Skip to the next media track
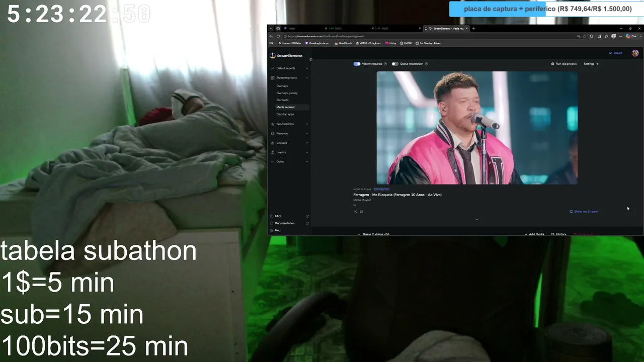 point(361,212)
